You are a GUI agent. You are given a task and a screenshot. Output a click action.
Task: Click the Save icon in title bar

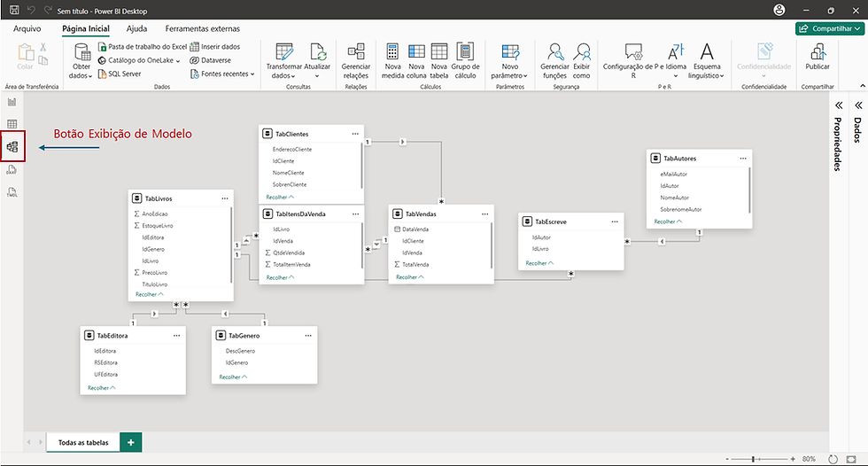tap(14, 10)
